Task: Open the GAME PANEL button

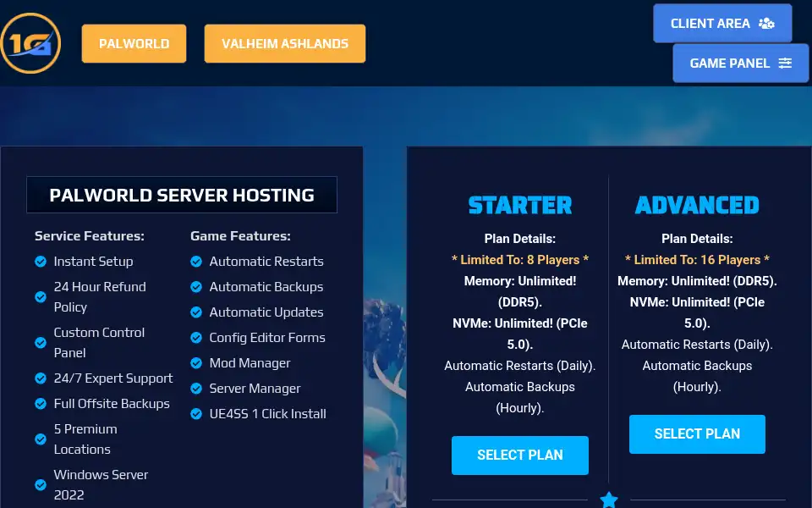Action: tap(741, 63)
